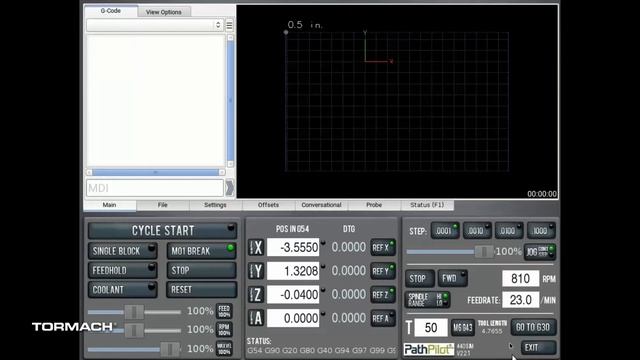Reset RPM override to 100%

[x=224, y=330]
